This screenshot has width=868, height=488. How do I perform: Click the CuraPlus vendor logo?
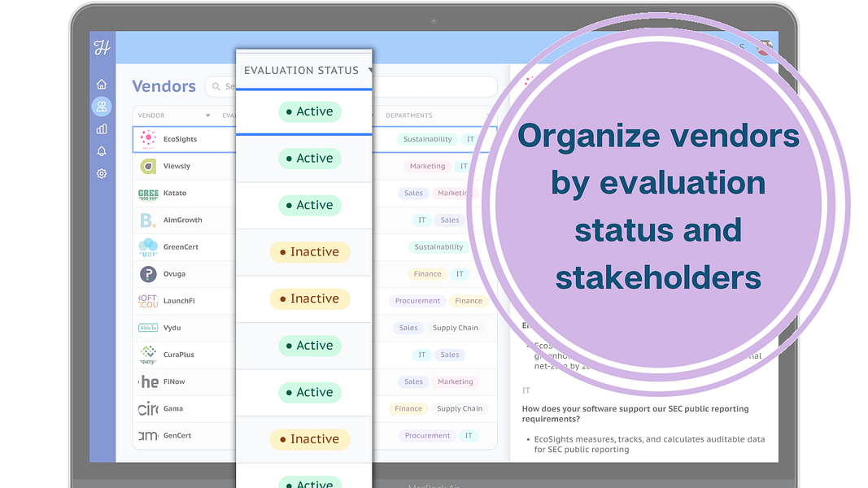[148, 355]
